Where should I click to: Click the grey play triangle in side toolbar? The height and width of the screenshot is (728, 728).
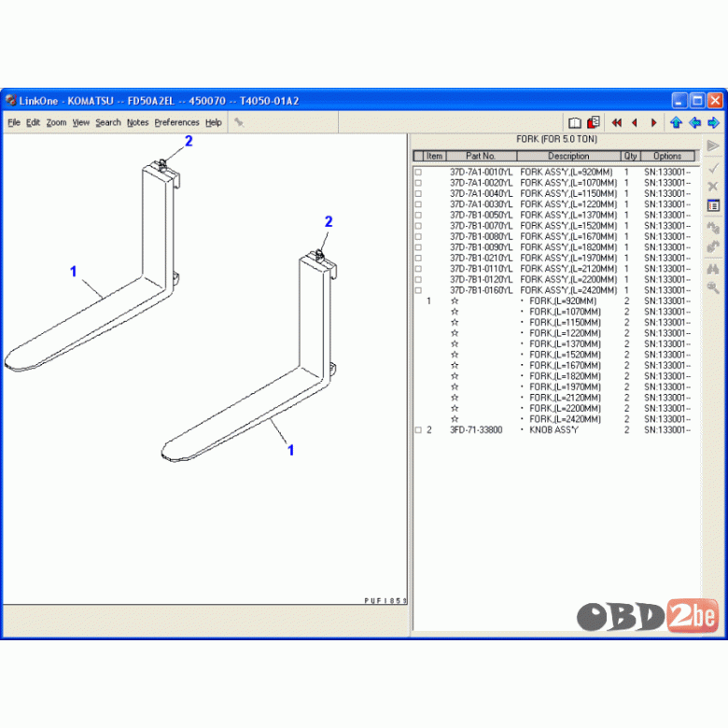click(x=713, y=146)
